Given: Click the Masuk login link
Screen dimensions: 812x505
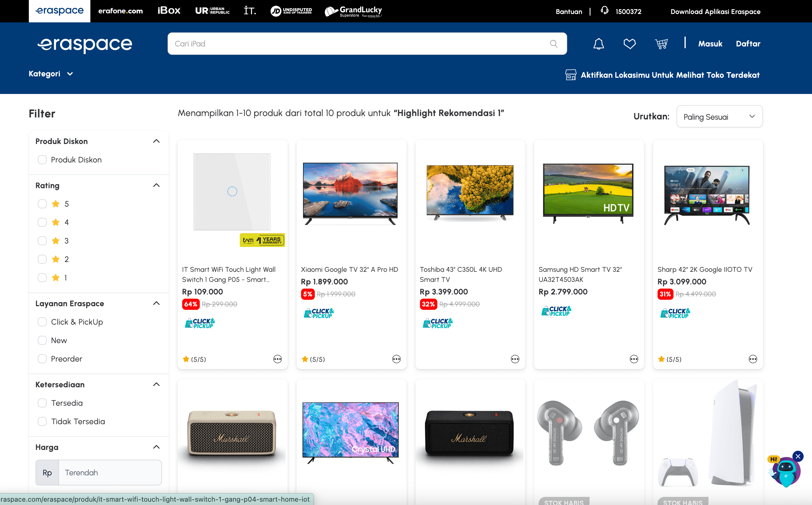Looking at the screenshot, I should coord(710,44).
